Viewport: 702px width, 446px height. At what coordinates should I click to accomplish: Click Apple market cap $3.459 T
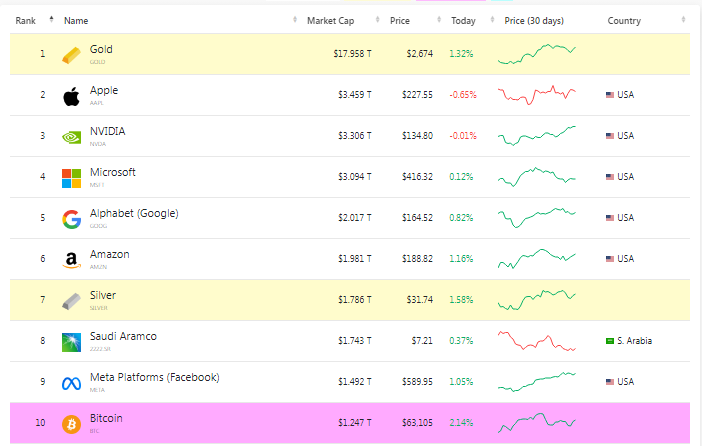point(355,95)
